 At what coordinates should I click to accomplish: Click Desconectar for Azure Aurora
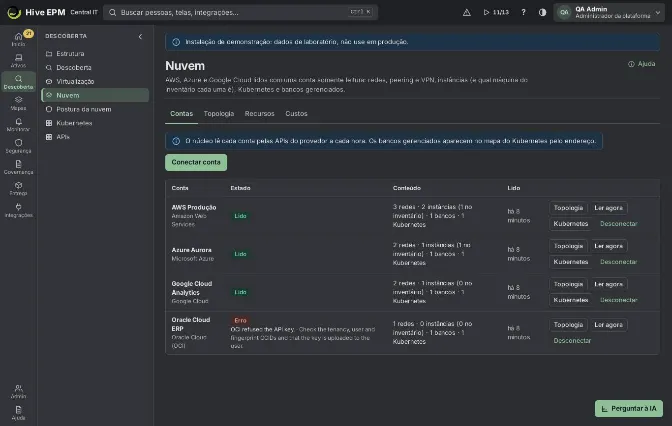point(618,262)
